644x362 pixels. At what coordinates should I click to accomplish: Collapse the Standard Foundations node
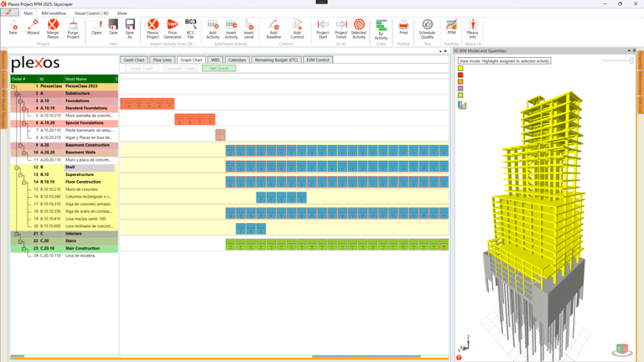[x=24, y=109]
